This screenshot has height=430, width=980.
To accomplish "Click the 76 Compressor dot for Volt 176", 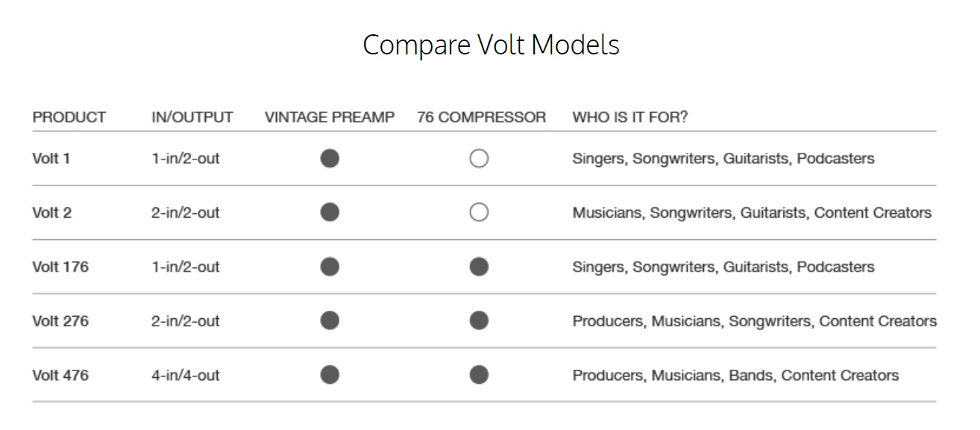I will 479,266.
